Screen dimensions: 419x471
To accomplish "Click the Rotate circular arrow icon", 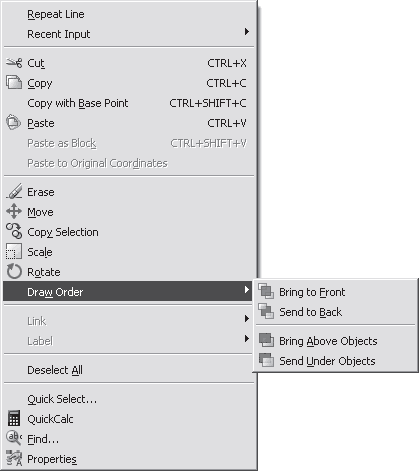I will (14, 271).
